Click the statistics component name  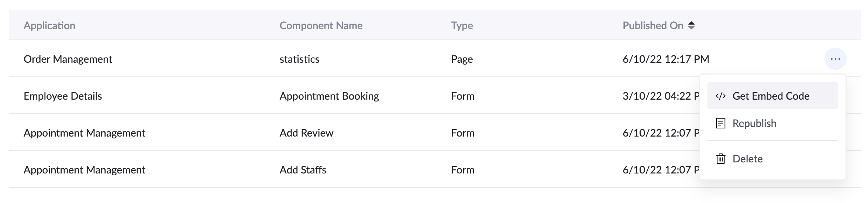click(x=299, y=59)
